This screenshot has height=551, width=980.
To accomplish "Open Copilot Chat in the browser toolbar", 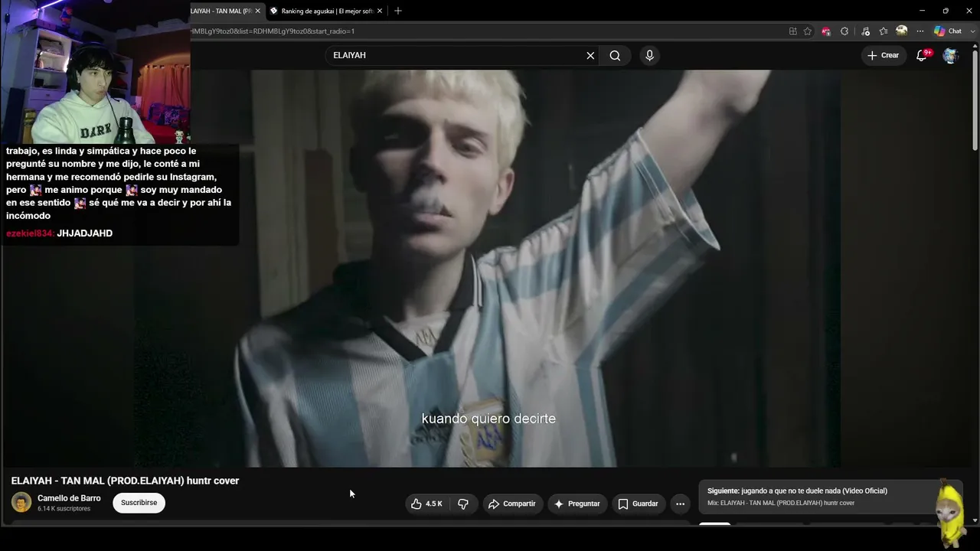I will [948, 31].
